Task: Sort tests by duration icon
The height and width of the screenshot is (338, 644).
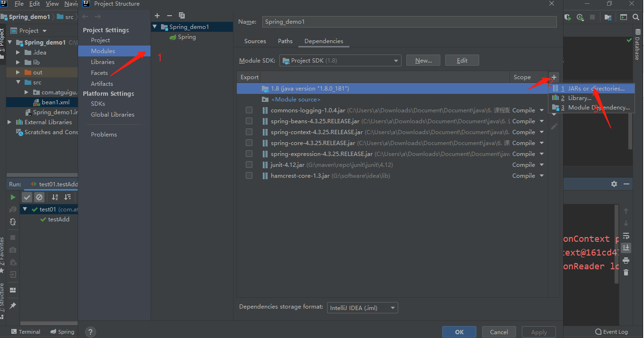Action: [x=68, y=197]
